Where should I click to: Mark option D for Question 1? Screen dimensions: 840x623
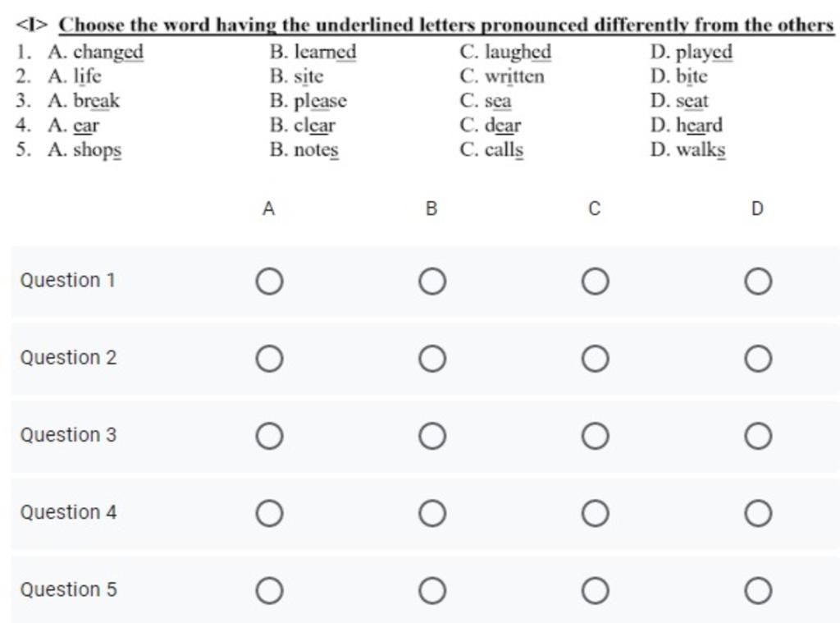pos(757,282)
